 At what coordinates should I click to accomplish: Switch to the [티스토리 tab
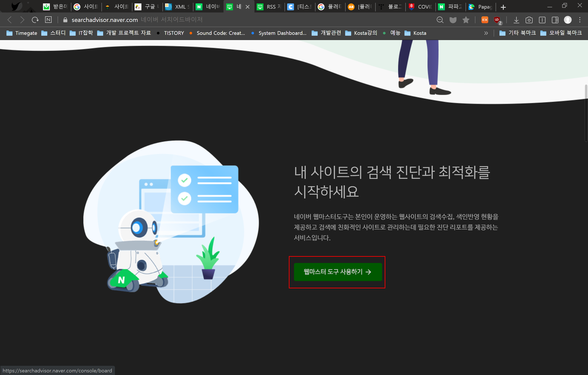coord(300,7)
